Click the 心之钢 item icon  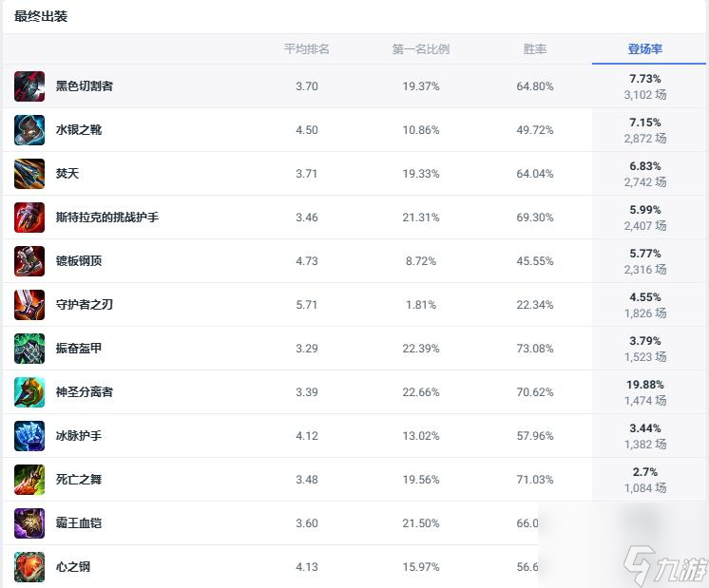coord(29,567)
